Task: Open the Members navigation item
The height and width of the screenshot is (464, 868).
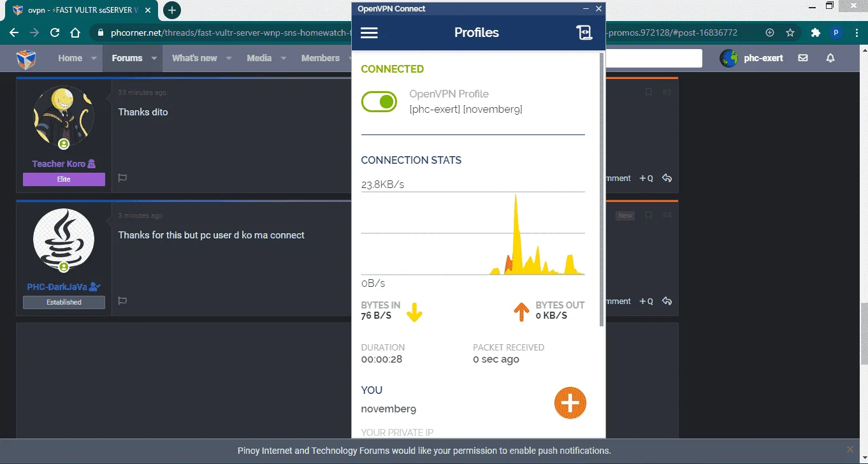Action: coord(321,58)
